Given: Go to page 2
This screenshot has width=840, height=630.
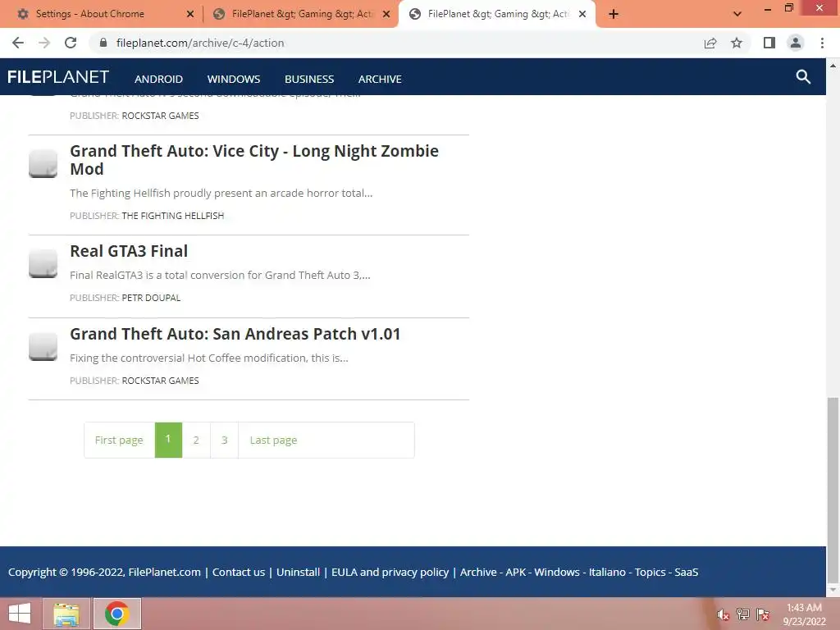Looking at the screenshot, I should pyautogui.click(x=196, y=440).
